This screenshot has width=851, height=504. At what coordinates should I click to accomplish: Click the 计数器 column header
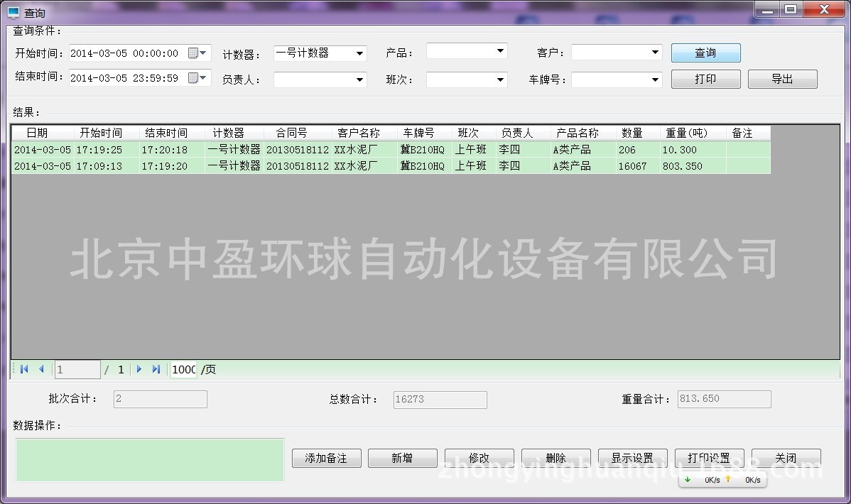point(234,133)
